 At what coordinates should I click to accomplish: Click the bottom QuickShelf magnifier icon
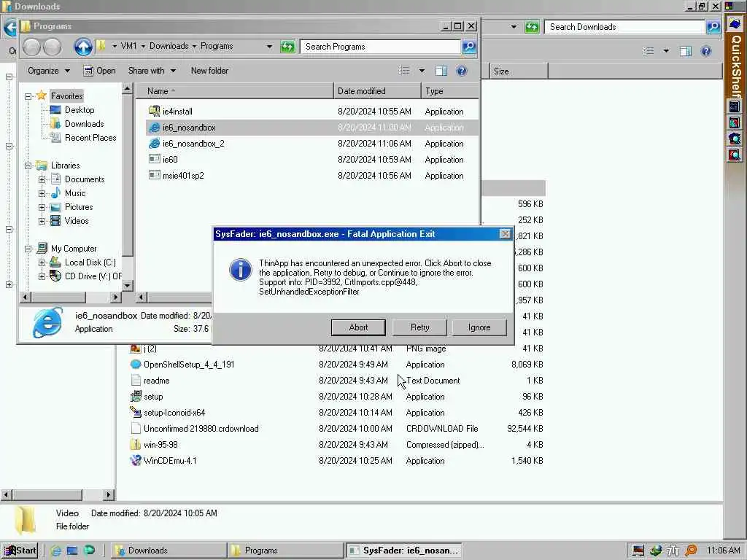pyautogui.click(x=735, y=155)
